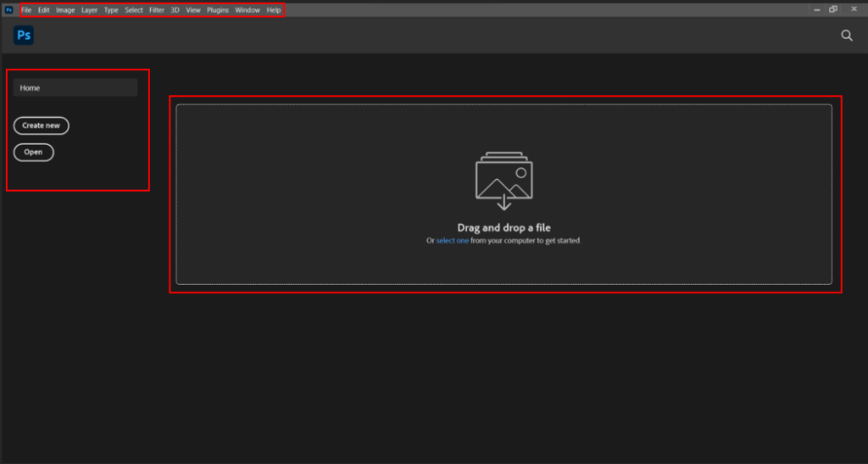Open the Layer menu
868x464 pixels.
coord(89,10)
